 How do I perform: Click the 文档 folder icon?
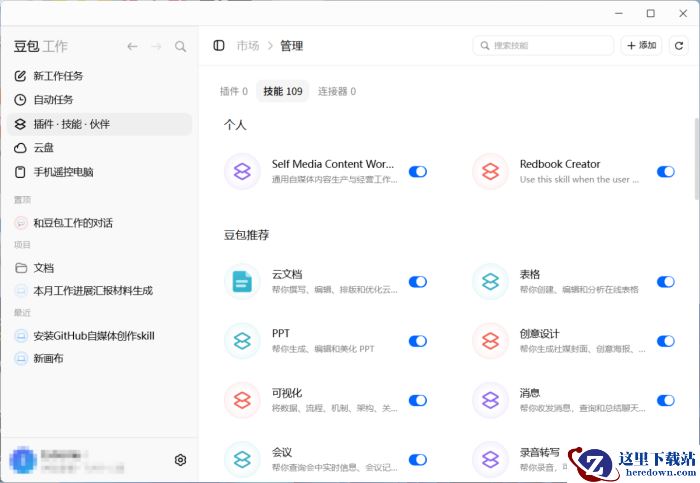pyautogui.click(x=21, y=268)
